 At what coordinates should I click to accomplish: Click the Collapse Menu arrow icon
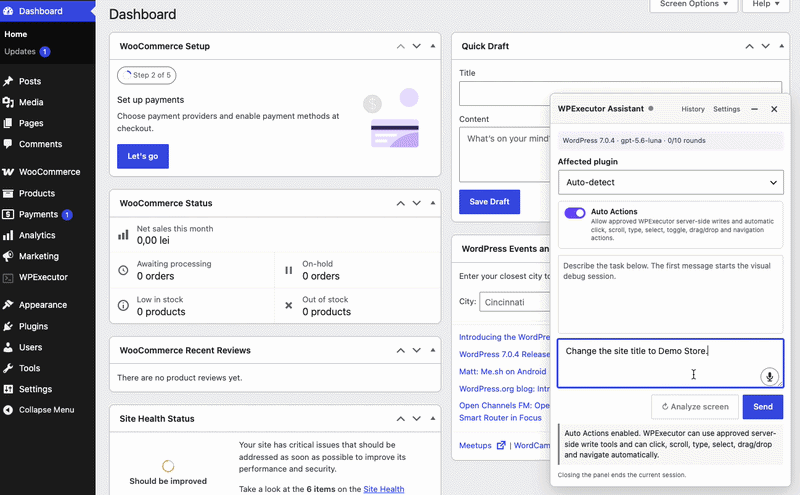tap(8, 410)
